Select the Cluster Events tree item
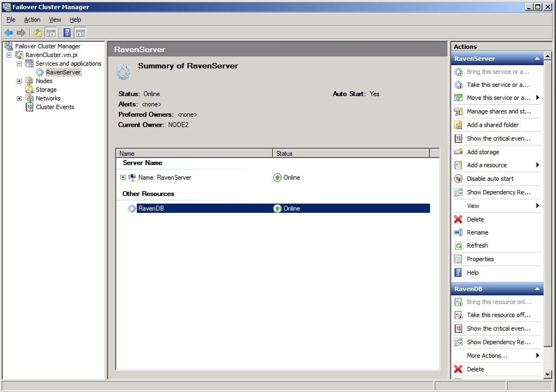This screenshot has width=556, height=392. point(55,107)
